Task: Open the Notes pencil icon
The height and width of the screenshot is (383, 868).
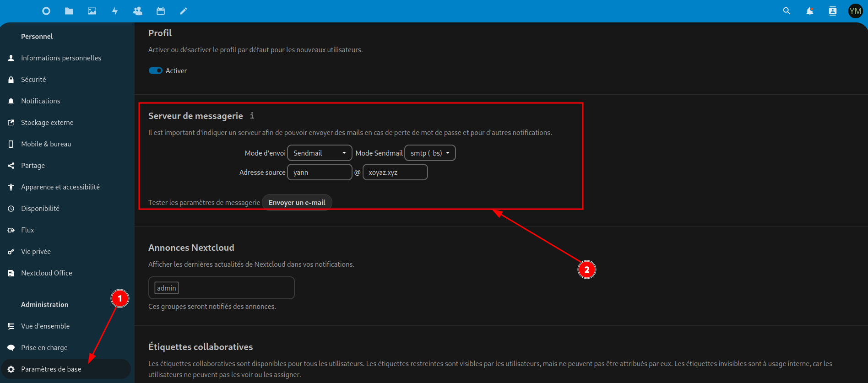Action: point(184,11)
